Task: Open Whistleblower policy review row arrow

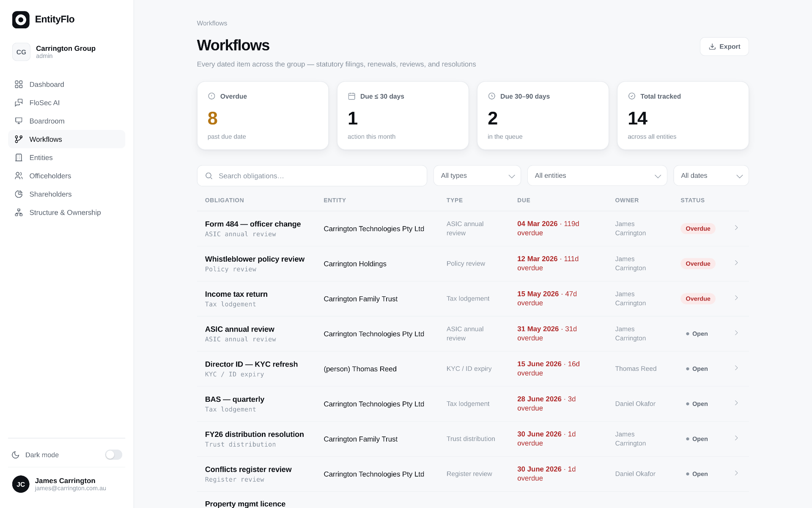Action: point(736,263)
